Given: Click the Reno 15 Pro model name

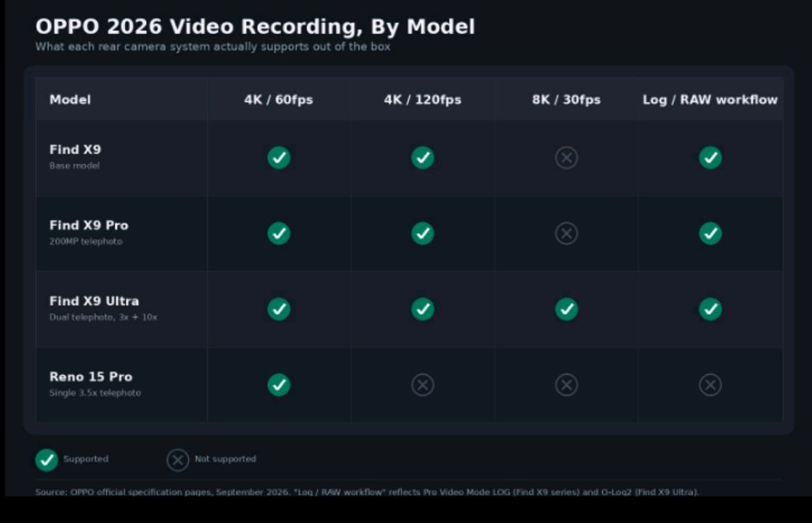Looking at the screenshot, I should pyautogui.click(x=91, y=376).
